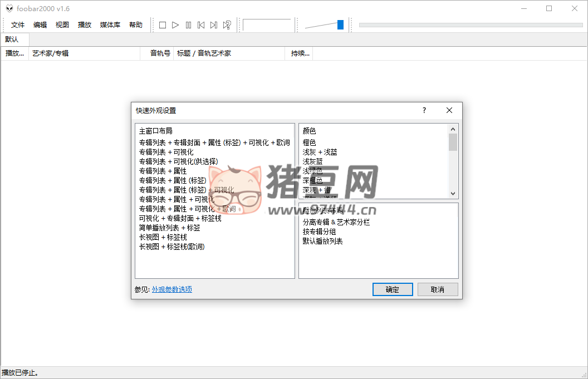Open the 媒体库 menu

(110, 24)
